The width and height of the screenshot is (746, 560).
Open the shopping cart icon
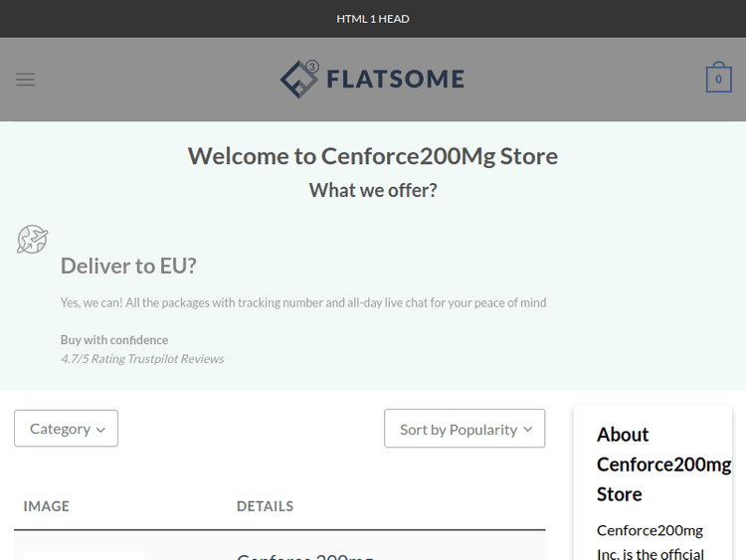[718, 80]
